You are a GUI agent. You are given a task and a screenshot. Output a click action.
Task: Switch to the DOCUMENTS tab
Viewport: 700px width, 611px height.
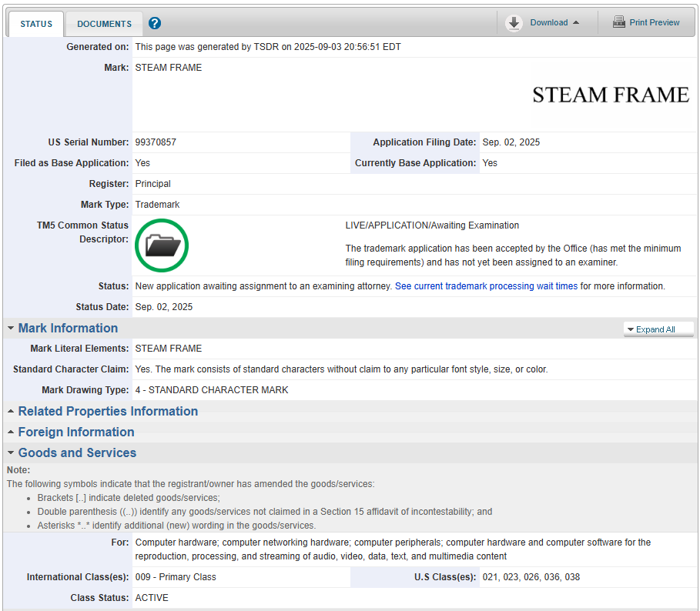click(105, 24)
